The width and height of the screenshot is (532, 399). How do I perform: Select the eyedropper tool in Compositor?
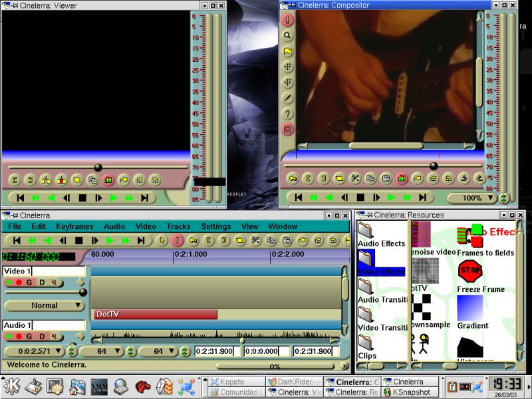[287, 98]
